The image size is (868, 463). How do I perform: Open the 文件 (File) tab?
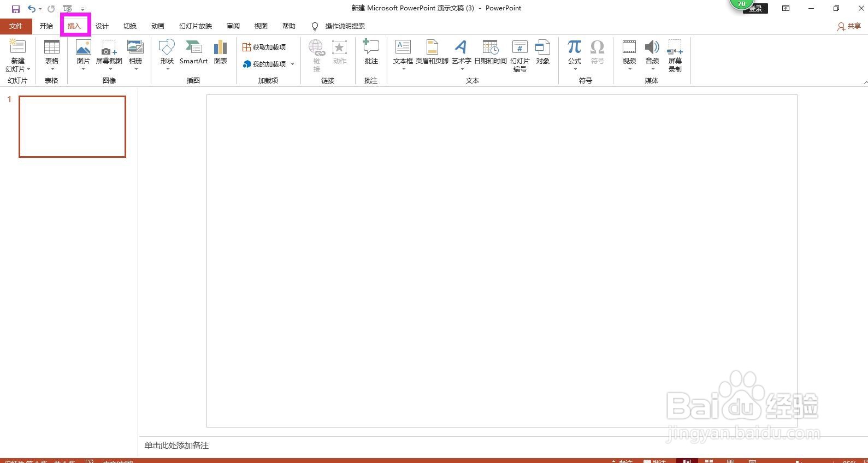[x=16, y=26]
